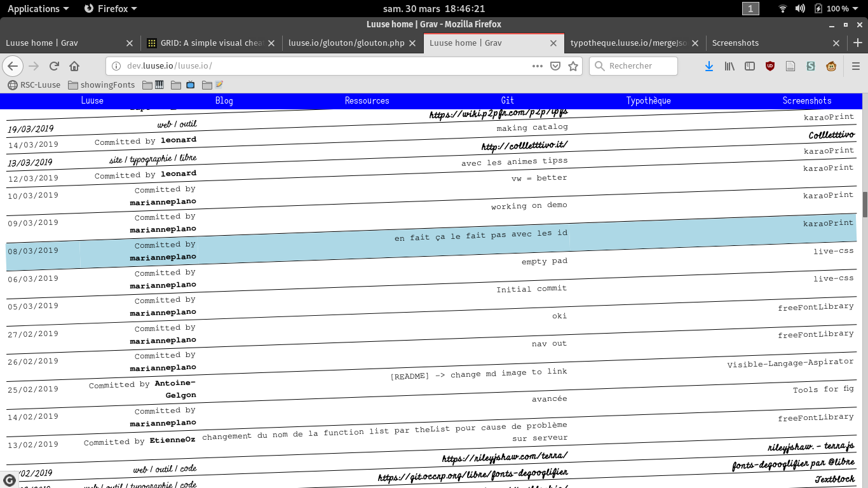Go to the Firefox home page
The height and width of the screenshot is (488, 868).
click(74, 66)
